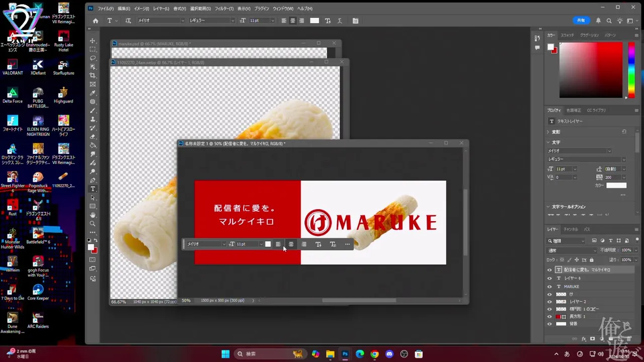
Task: Click the hue slider in Color panel
Action: (631, 69)
